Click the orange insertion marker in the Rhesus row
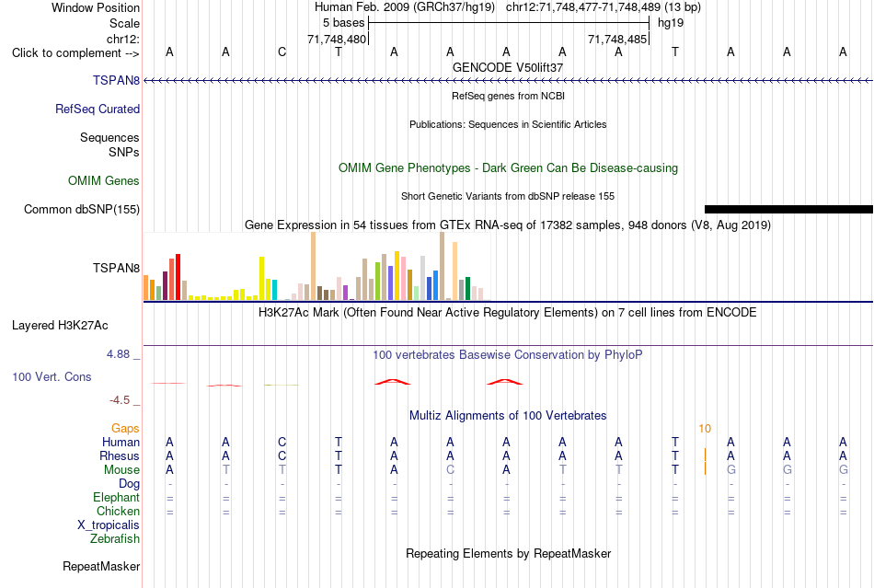The width and height of the screenshot is (874, 588). [705, 455]
